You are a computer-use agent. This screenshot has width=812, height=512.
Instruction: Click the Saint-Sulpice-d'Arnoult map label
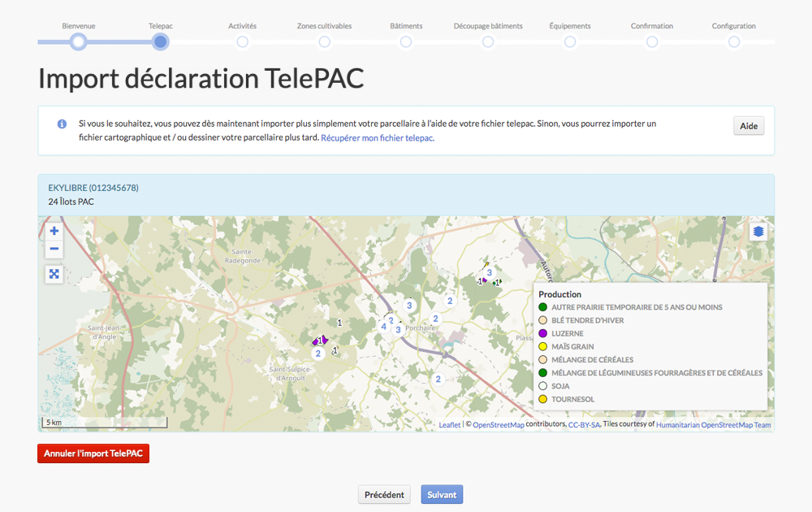click(290, 374)
